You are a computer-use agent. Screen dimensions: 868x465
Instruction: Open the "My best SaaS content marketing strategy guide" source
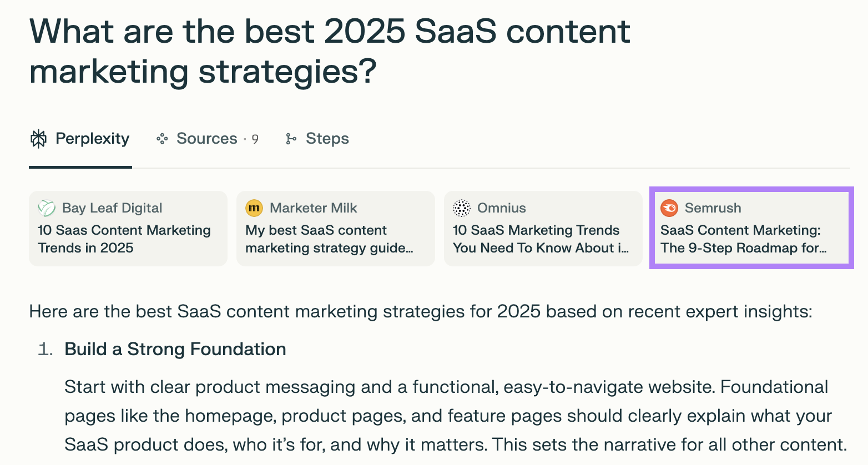[329, 239]
